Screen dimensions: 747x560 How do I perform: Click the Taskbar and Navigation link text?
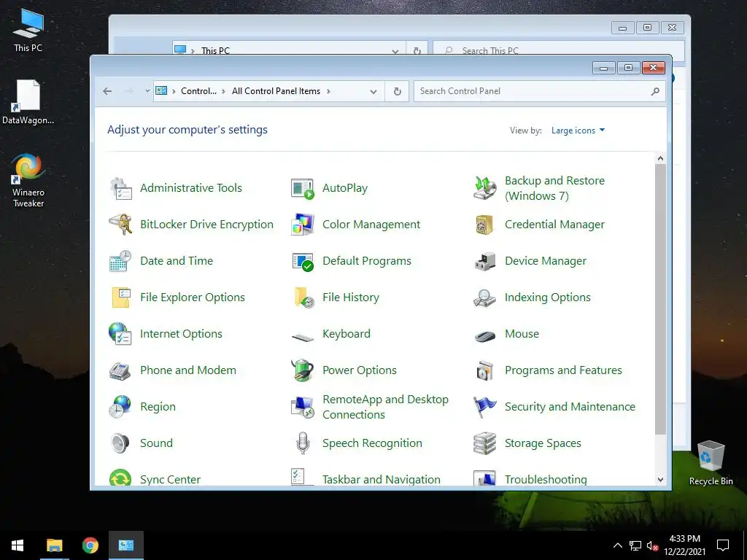pyautogui.click(x=381, y=479)
